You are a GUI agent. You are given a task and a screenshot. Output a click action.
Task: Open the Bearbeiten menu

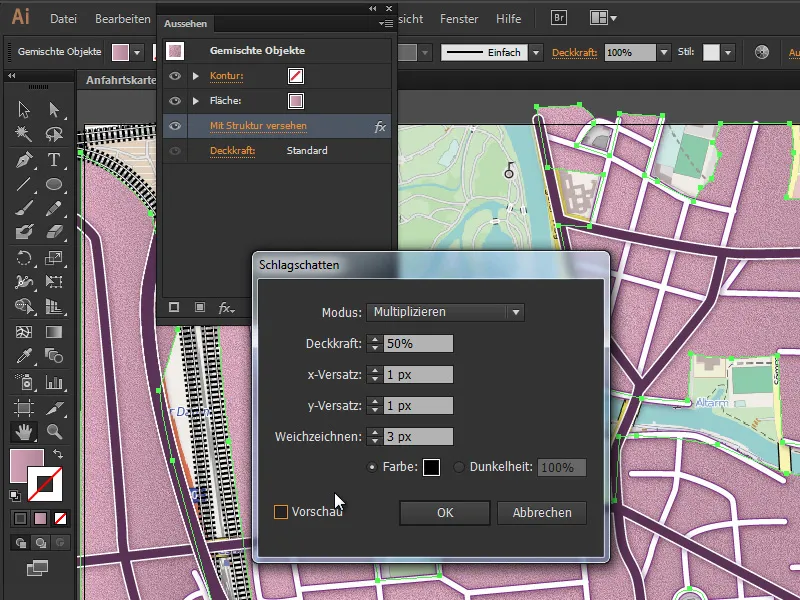(x=122, y=19)
